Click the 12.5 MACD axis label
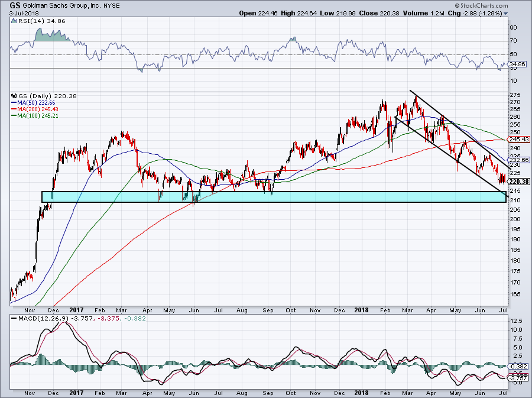 (x=515, y=321)
